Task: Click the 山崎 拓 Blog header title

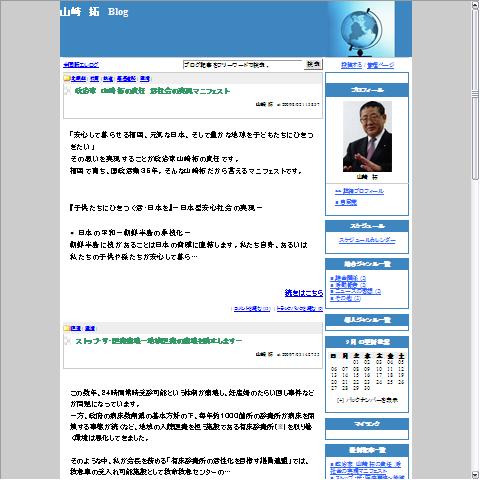Action: pos(94,12)
